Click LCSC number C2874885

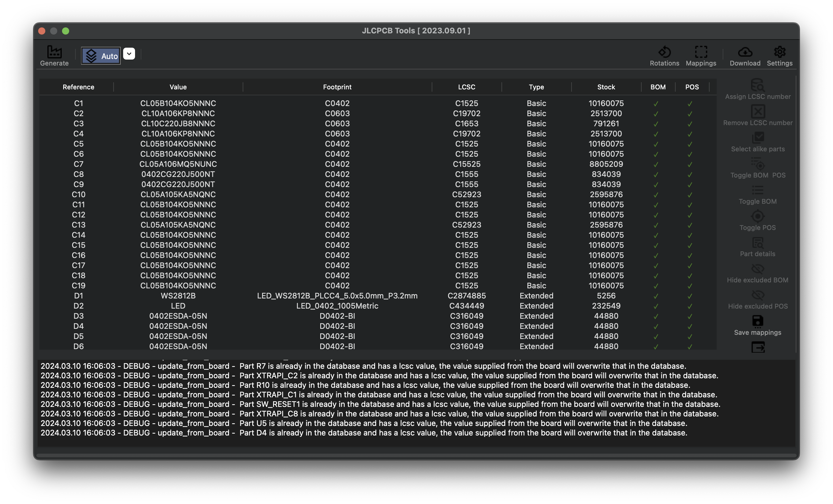[467, 296]
